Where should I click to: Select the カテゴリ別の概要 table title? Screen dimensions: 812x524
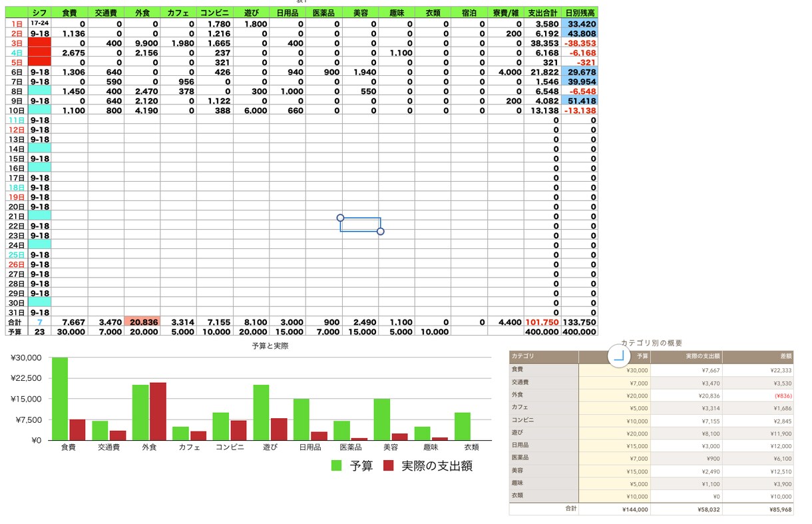click(652, 343)
